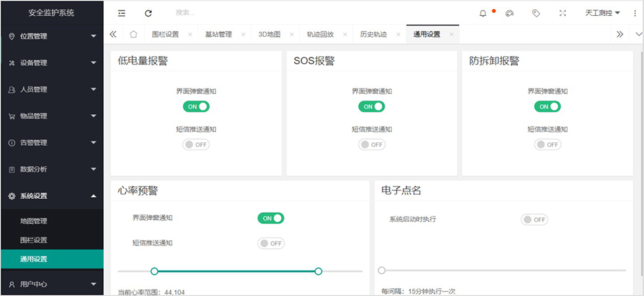Open 围栏设置 in the sidebar submenu

pos(34,240)
